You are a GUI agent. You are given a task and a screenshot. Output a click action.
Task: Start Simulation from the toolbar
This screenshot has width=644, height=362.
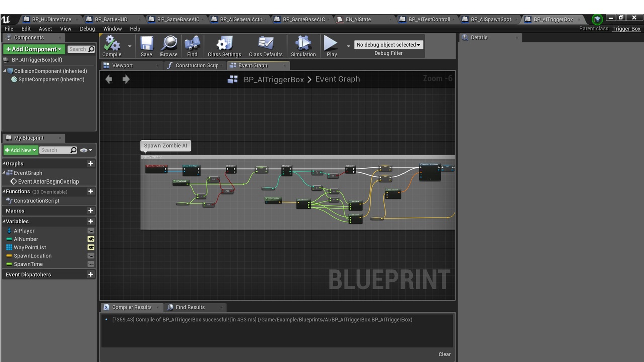point(303,46)
